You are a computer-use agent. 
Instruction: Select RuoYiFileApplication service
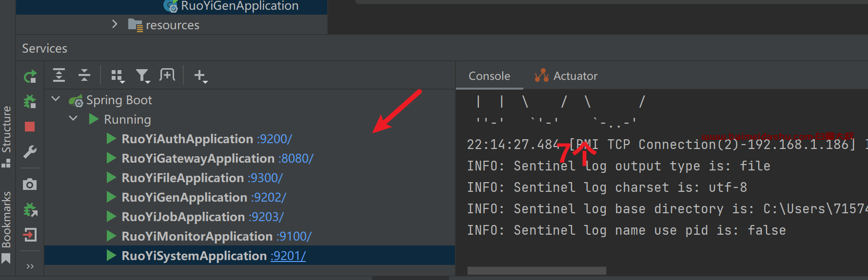182,178
